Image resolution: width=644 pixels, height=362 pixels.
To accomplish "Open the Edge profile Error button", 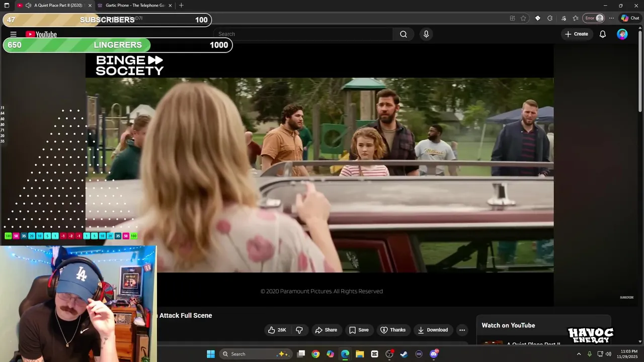I will pyautogui.click(x=594, y=18).
